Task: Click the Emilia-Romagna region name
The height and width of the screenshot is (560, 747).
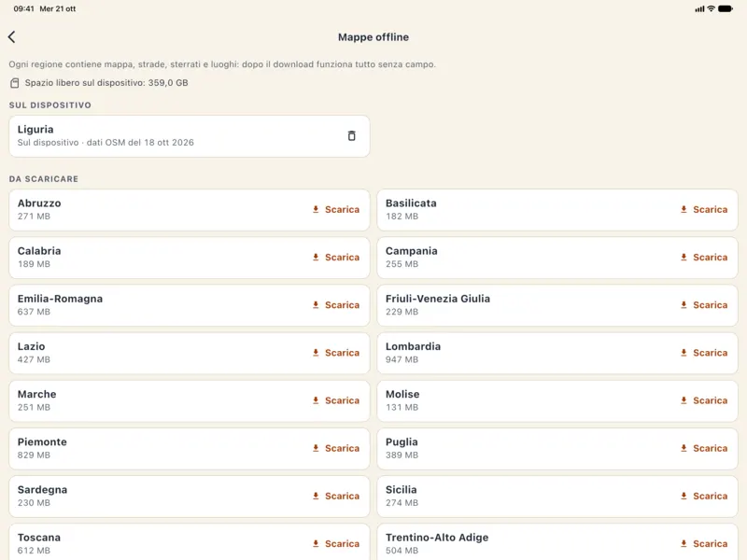Action: pyautogui.click(x=60, y=299)
